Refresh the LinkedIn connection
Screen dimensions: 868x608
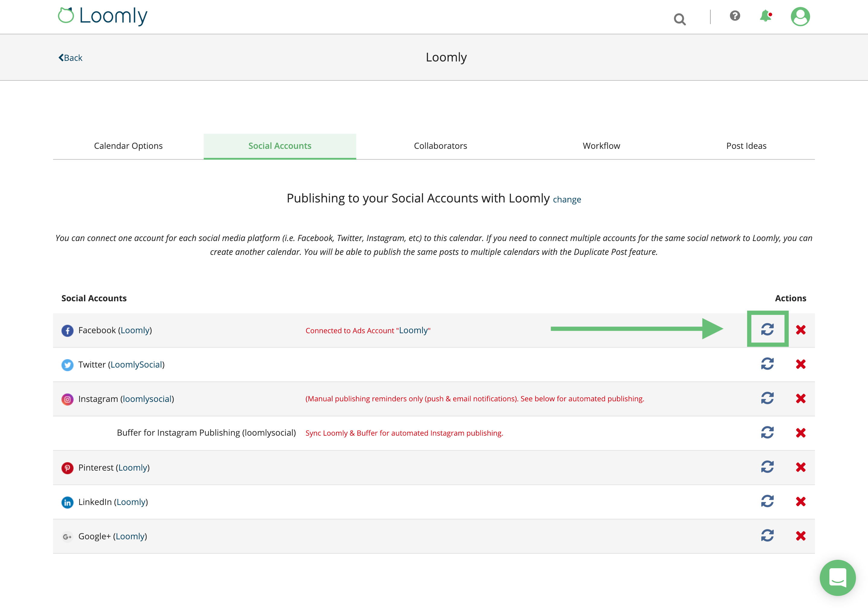(x=767, y=501)
